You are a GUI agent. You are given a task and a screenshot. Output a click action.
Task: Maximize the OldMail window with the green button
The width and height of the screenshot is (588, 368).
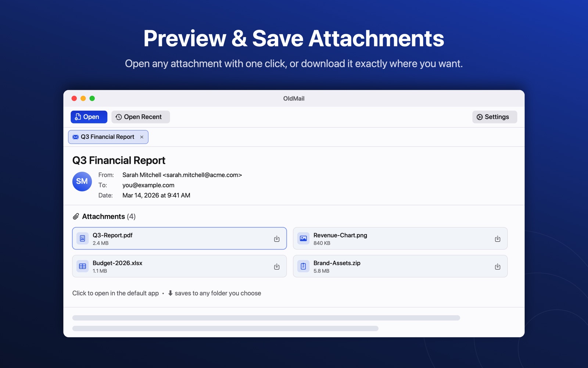click(92, 98)
